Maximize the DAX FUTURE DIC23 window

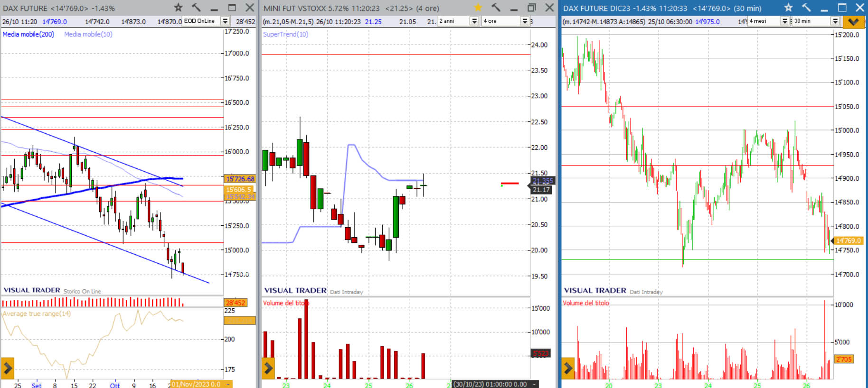(842, 8)
